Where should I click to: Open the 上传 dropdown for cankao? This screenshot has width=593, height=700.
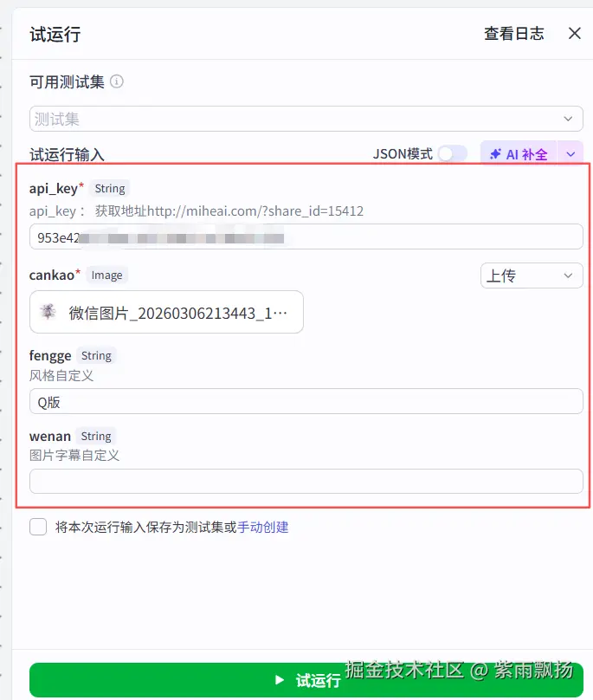pyautogui.click(x=532, y=275)
